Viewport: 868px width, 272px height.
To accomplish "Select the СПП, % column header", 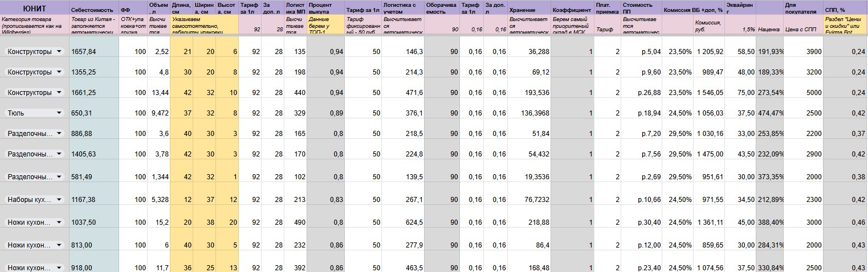I will click(x=845, y=8).
